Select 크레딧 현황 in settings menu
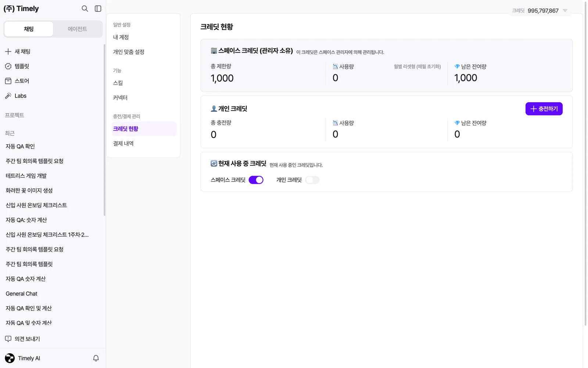 point(143,129)
